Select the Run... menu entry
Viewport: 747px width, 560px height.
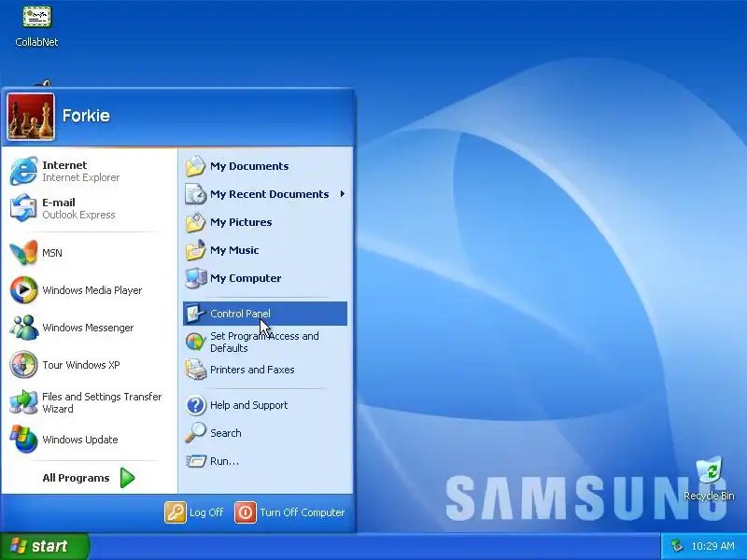224,461
